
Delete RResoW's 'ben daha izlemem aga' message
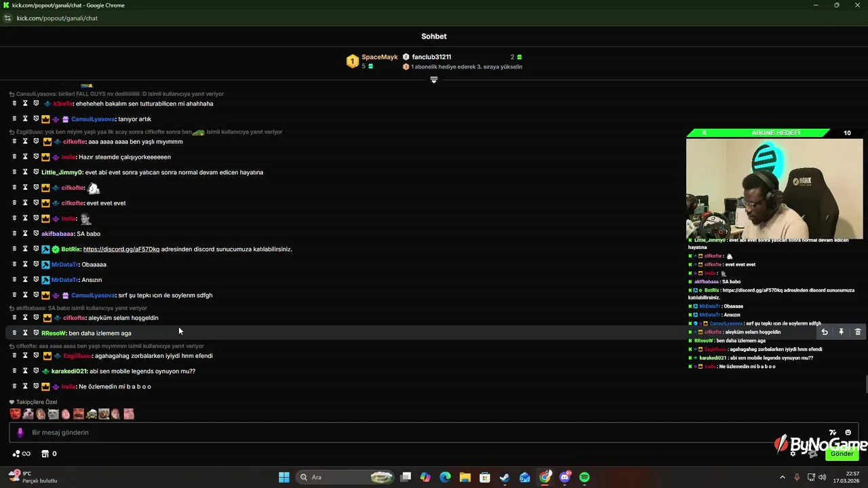point(14,333)
